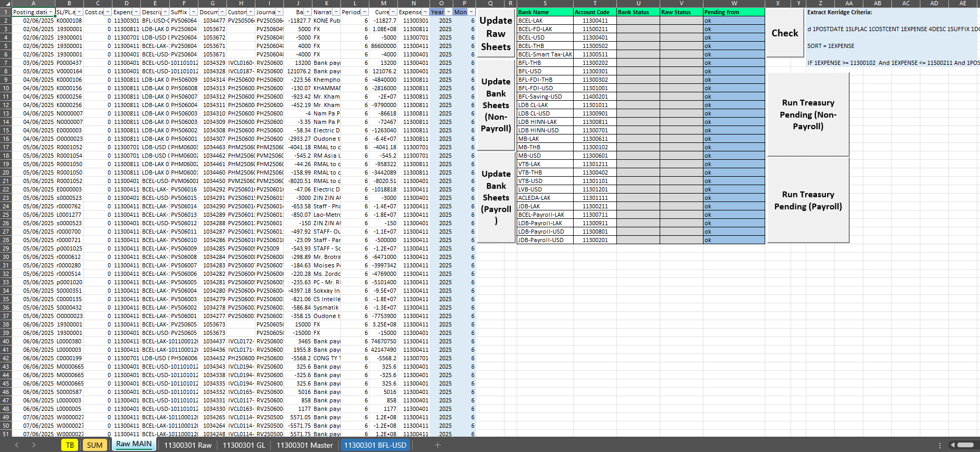Click the Pending from header cell

734,12
